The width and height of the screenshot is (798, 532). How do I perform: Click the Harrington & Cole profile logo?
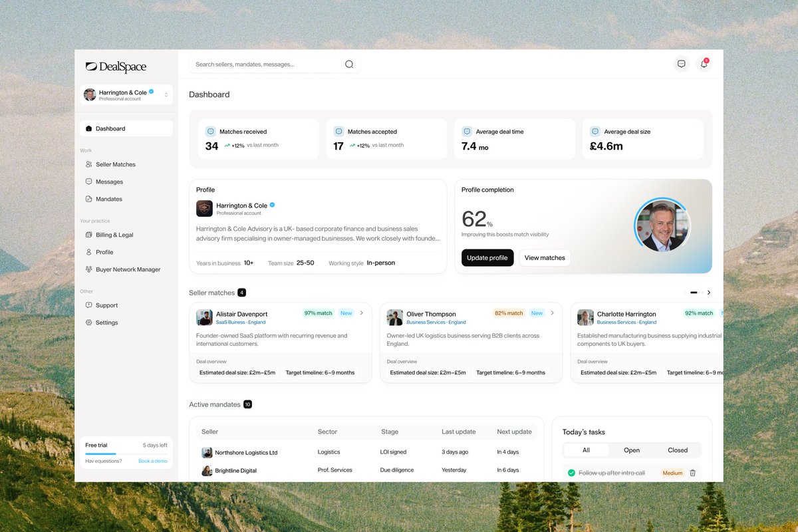pos(204,209)
